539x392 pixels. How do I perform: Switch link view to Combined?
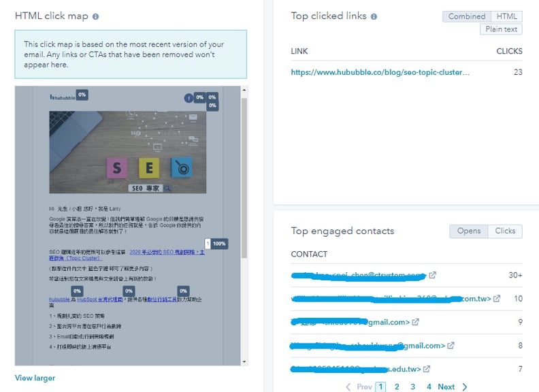[466, 16]
